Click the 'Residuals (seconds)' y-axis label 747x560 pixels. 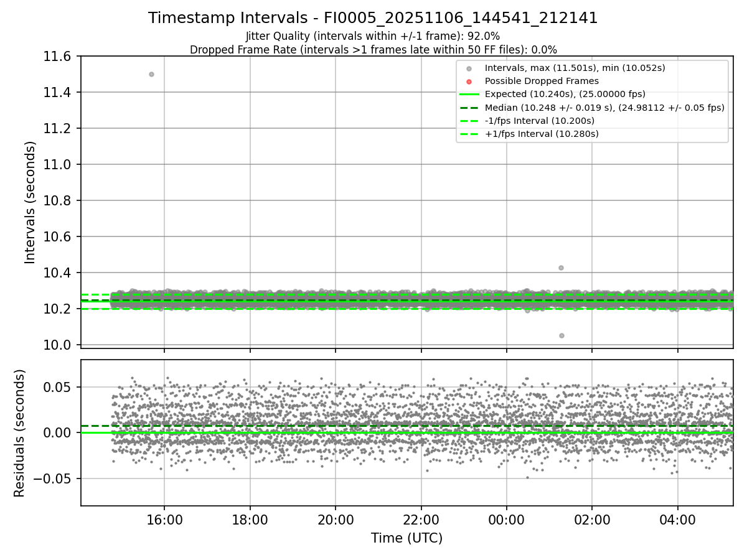pos(19,433)
